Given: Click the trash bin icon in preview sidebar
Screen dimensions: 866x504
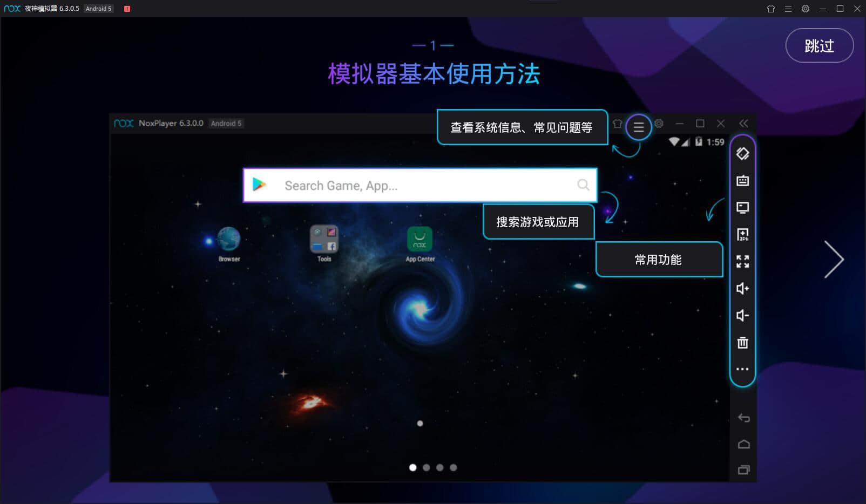Looking at the screenshot, I should point(742,343).
